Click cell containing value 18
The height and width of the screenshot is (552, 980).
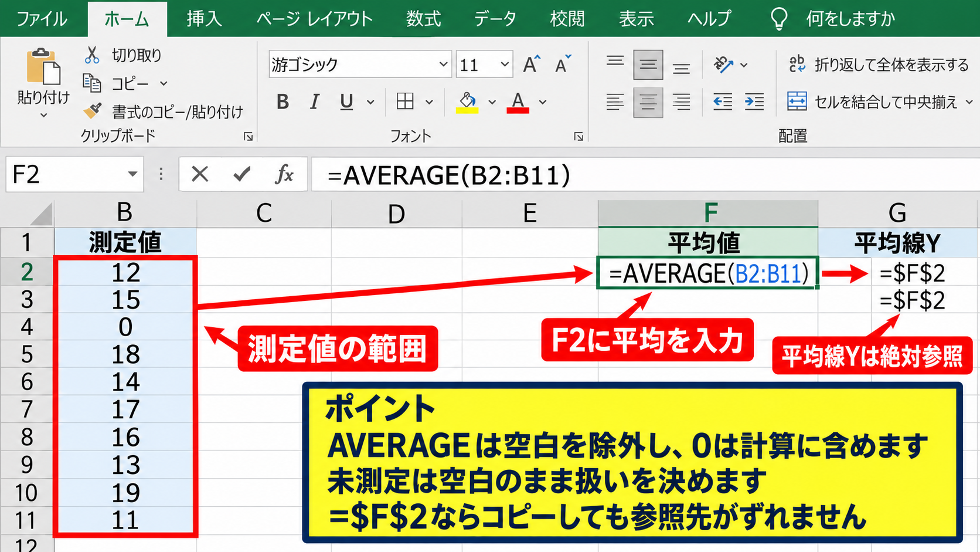pos(125,354)
